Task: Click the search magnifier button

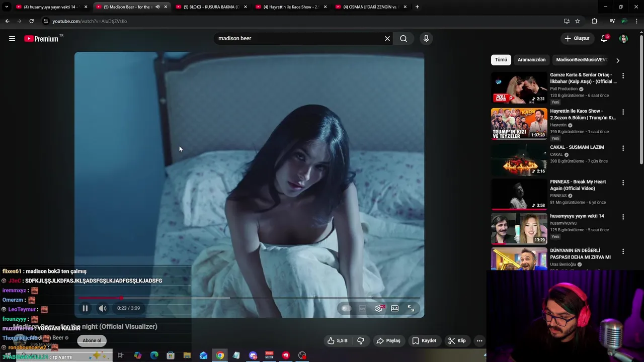Action: (x=404, y=39)
